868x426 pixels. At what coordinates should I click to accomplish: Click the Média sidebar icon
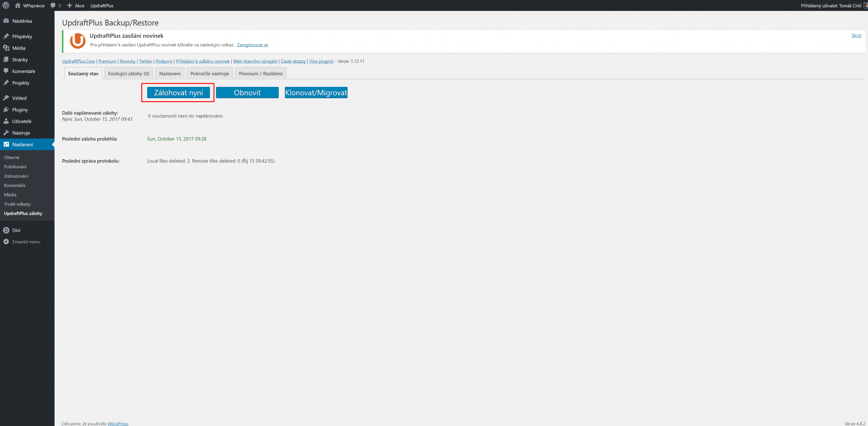click(x=6, y=48)
